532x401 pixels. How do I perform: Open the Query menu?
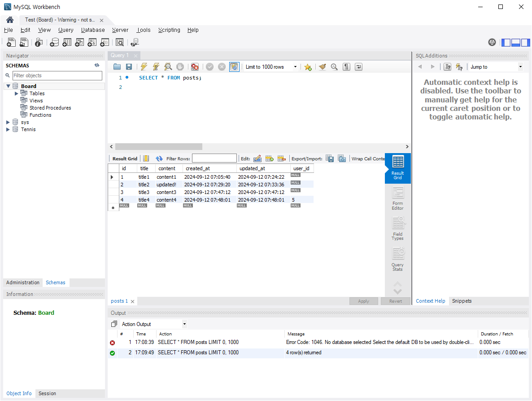click(66, 30)
